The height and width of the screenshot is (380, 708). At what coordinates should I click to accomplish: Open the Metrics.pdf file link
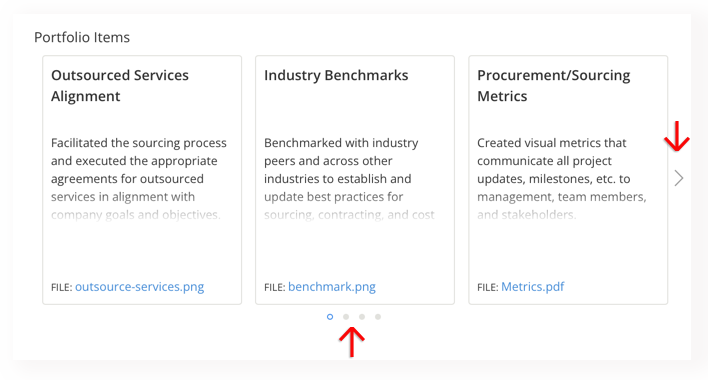pyautogui.click(x=533, y=287)
